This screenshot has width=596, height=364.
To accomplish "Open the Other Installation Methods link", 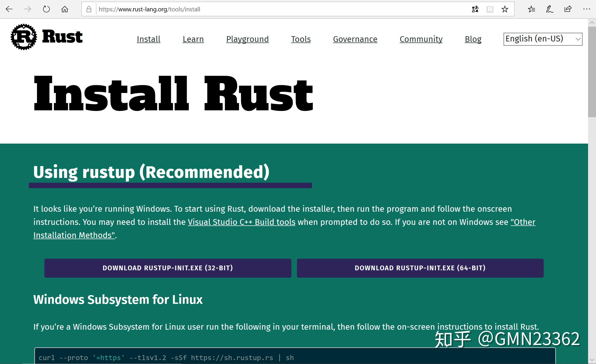I will pyautogui.click(x=74, y=235).
